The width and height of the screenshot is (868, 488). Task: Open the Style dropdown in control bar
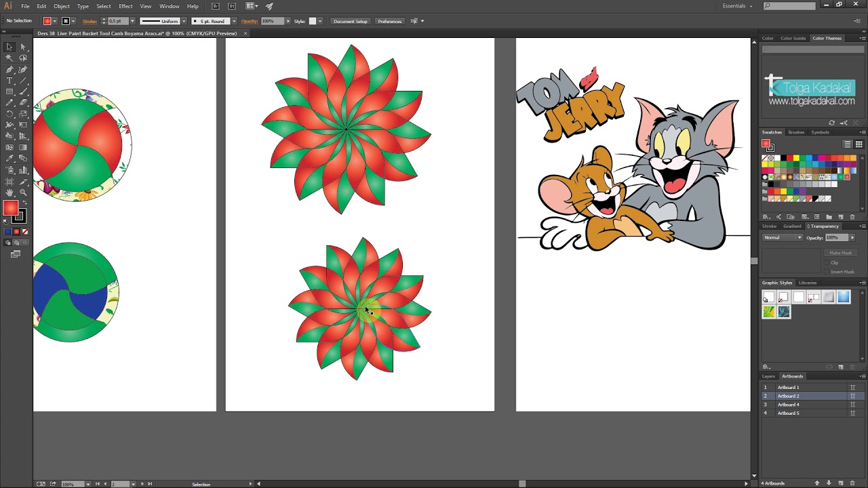point(319,21)
